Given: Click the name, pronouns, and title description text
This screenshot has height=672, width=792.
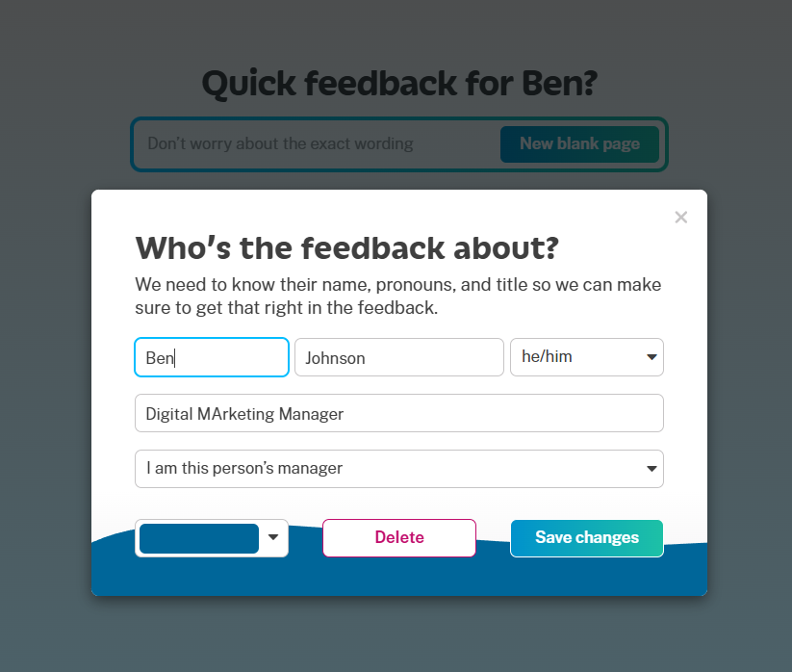Looking at the screenshot, I should click(397, 297).
